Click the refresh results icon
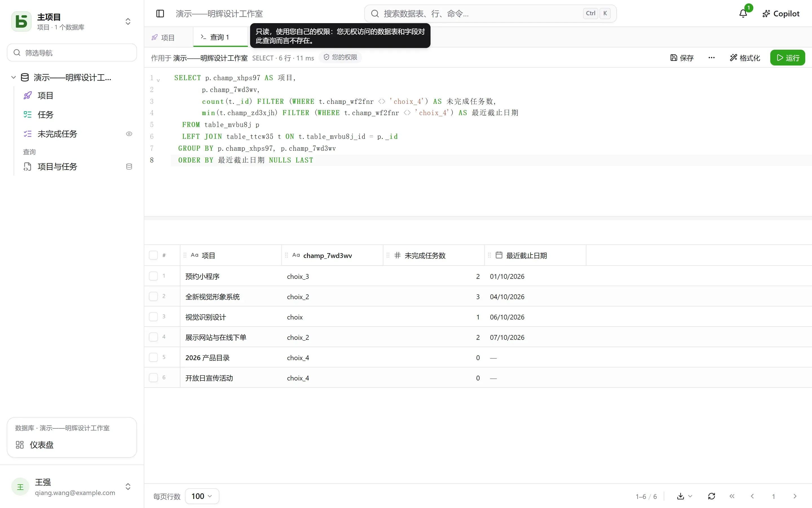The width and height of the screenshot is (812, 508). pyautogui.click(x=711, y=496)
